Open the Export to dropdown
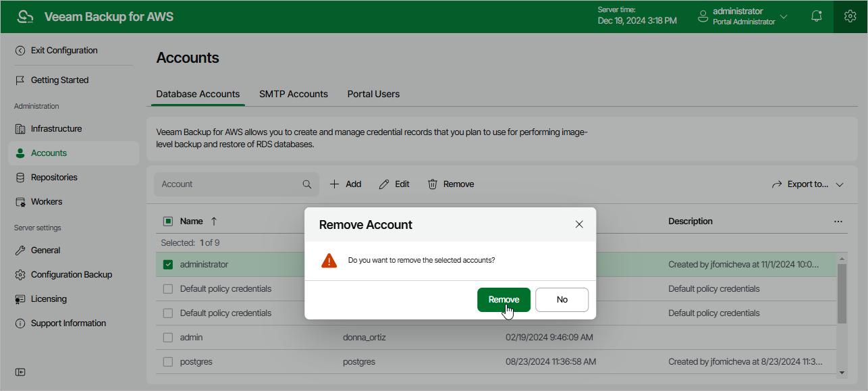The height and width of the screenshot is (391, 868). 808,184
